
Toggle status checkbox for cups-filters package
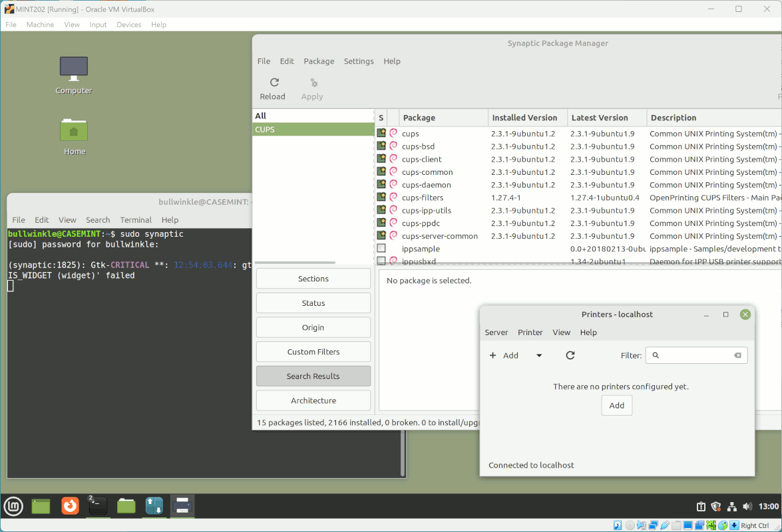(381, 198)
